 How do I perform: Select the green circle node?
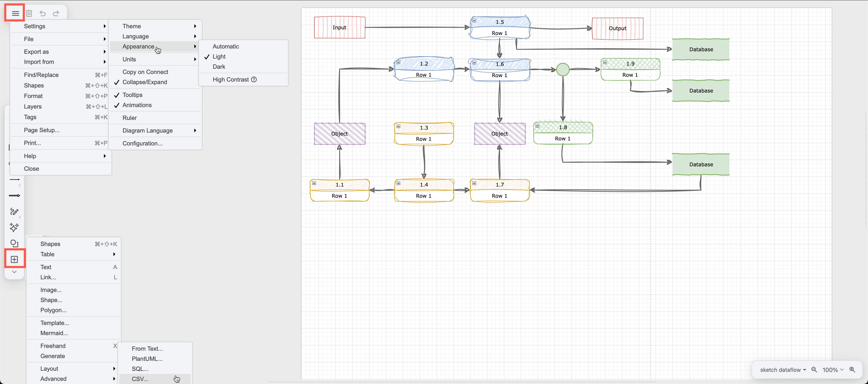563,70
